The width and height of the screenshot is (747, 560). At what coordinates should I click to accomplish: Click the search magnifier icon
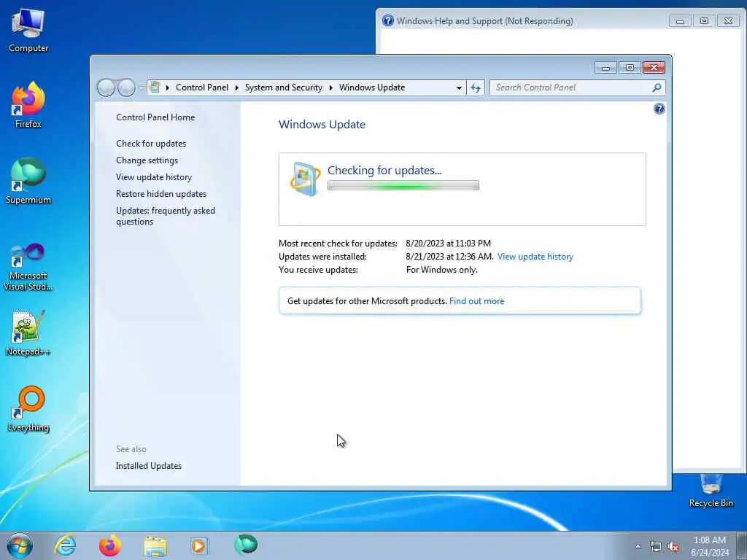coord(657,87)
